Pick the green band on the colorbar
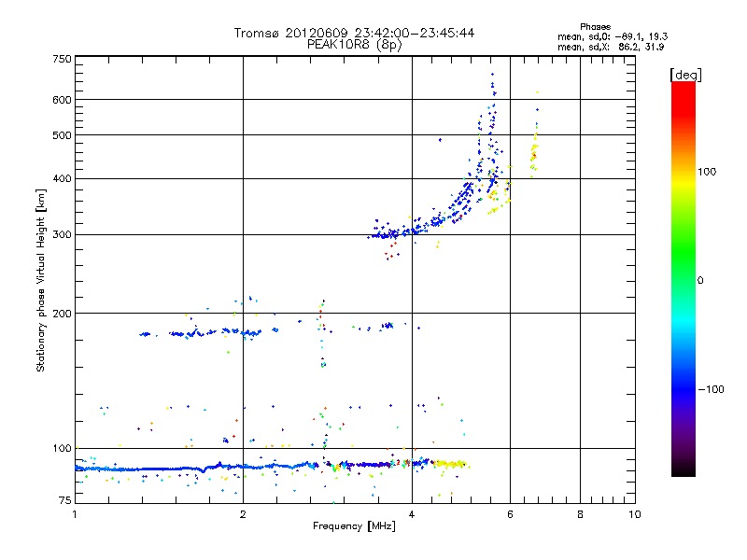 coord(683,271)
